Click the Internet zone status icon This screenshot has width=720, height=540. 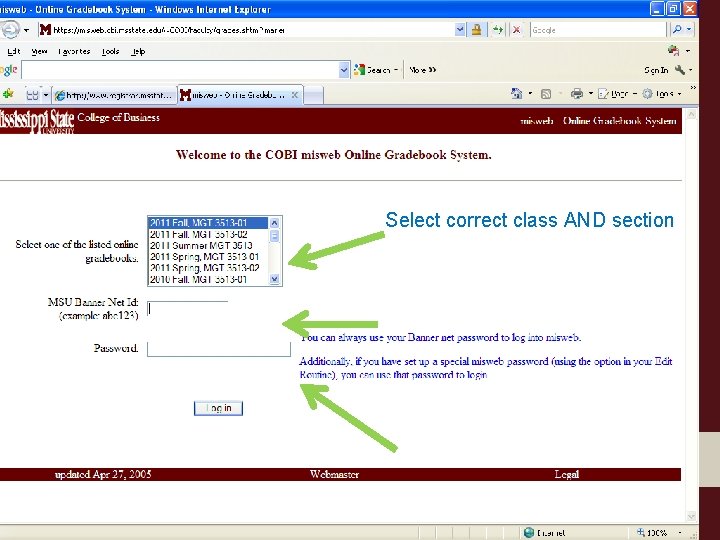(529, 533)
